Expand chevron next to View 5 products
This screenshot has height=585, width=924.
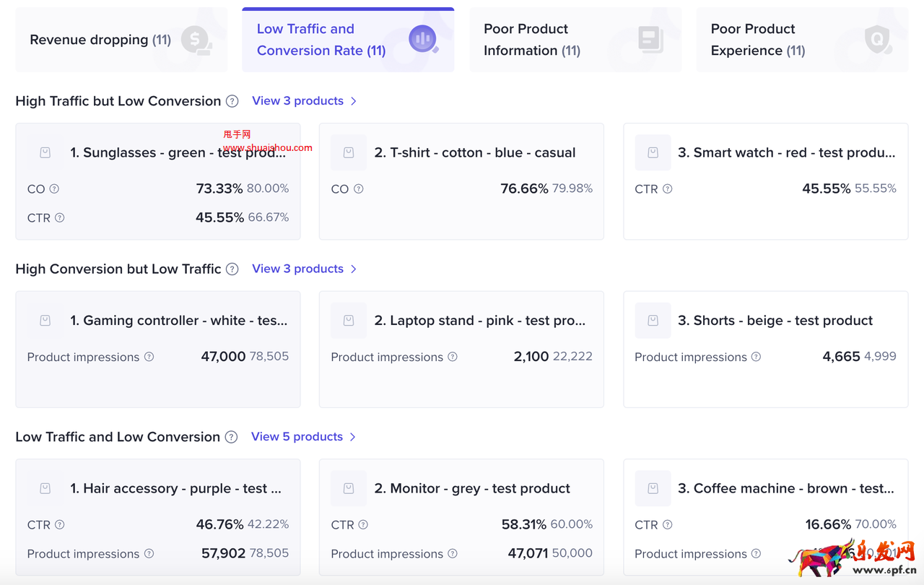pyautogui.click(x=353, y=437)
